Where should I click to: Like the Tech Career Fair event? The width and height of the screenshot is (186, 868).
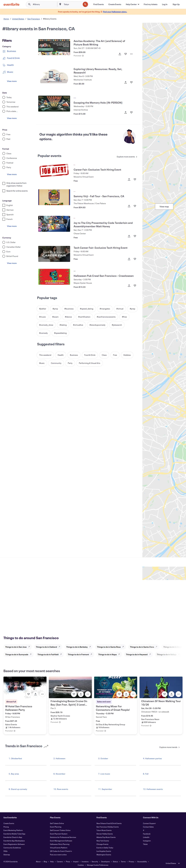(x=135, y=259)
